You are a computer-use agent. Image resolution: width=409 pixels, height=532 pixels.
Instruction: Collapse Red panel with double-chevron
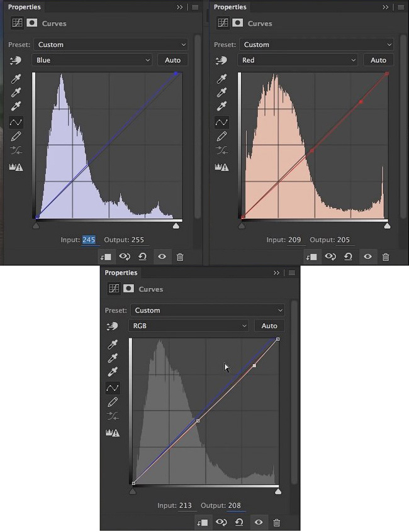385,7
